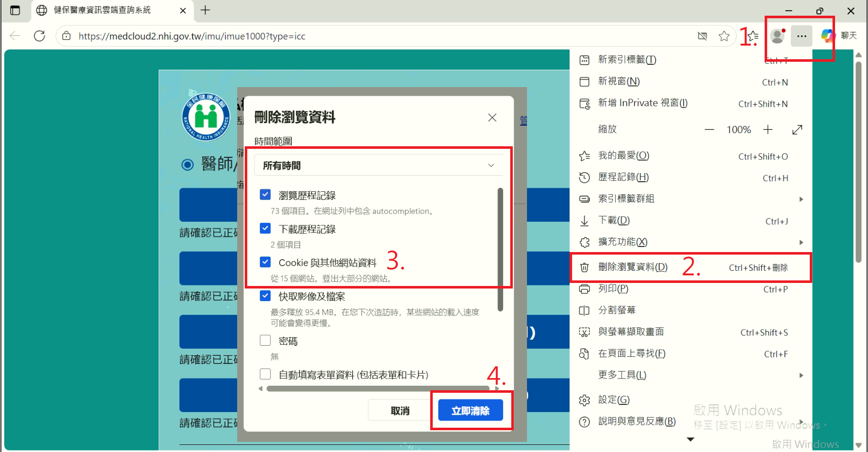This screenshot has width=868, height=452.
Task: Click the 從 15 個網站 cookie description
Action: (x=332, y=278)
